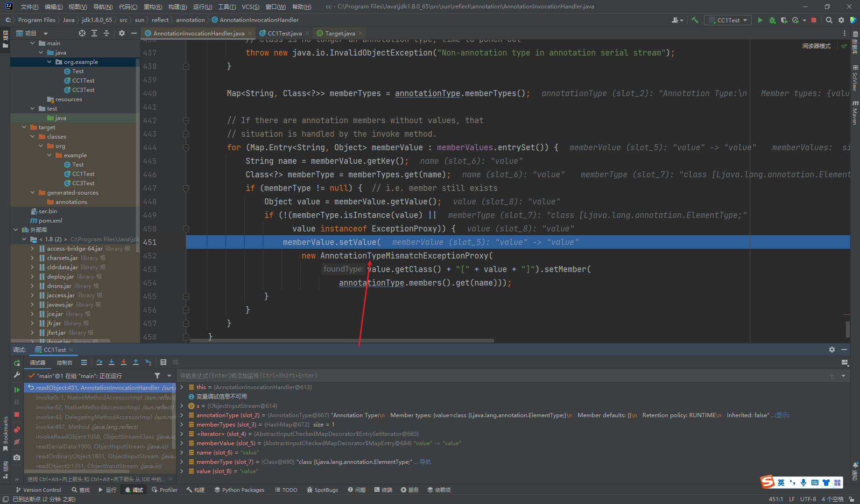The height and width of the screenshot is (504, 860).
Task: Open the 运行(U) menu
Action: (203, 7)
